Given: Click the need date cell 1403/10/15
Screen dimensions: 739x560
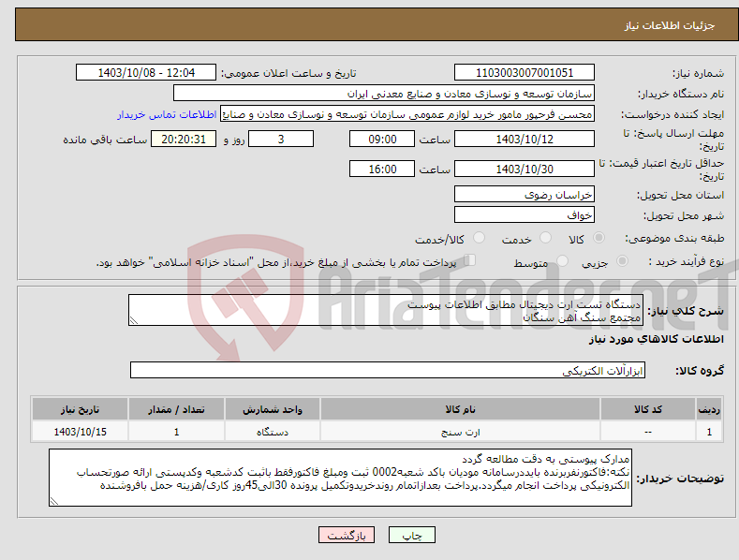Looking at the screenshot, I should [x=80, y=432].
